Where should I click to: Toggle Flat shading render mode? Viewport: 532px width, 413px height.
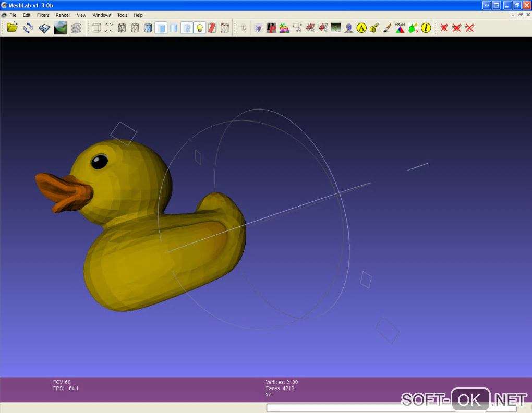[x=161, y=28]
